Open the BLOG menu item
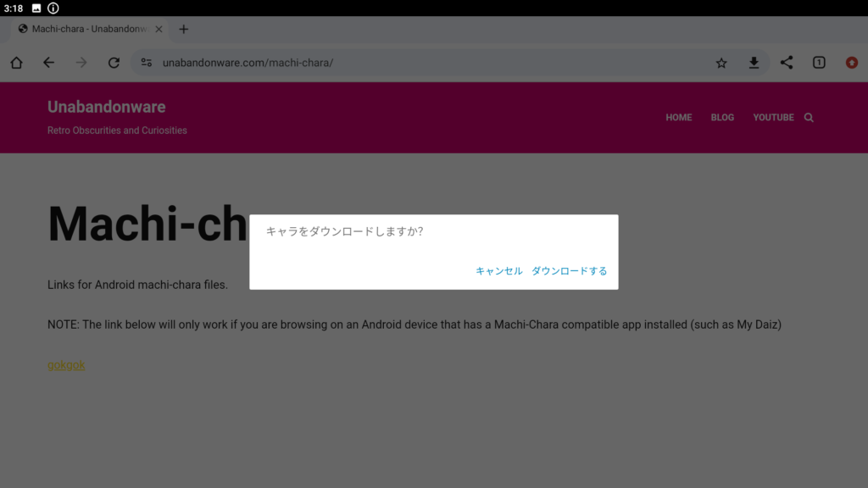868x488 pixels. click(x=722, y=118)
